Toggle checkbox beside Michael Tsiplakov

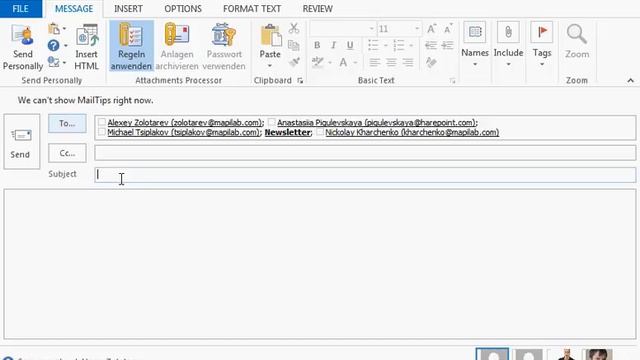102,132
